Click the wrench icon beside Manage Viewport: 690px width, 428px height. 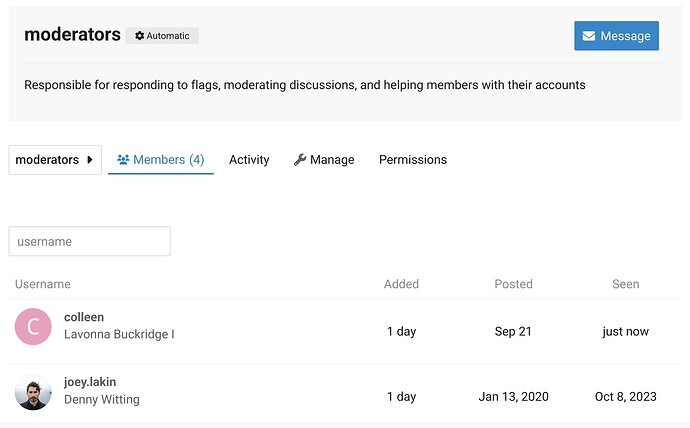click(300, 159)
